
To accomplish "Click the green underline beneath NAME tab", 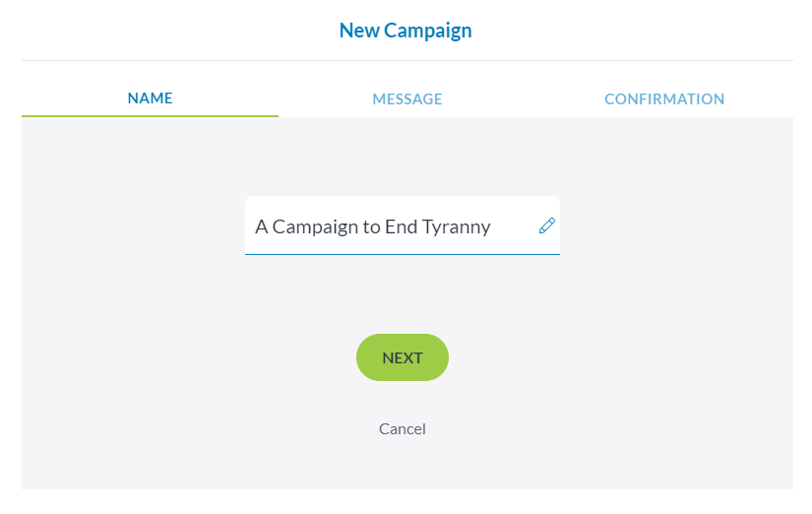I will tap(150, 116).
